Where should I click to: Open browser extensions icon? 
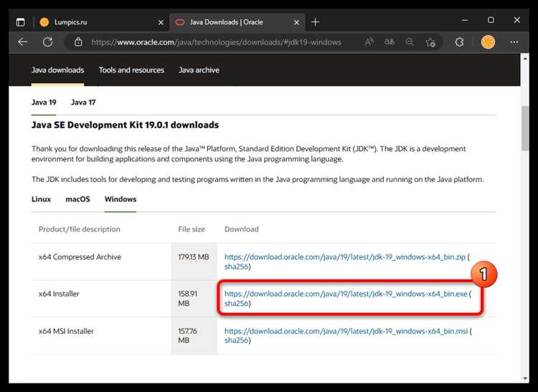(x=459, y=42)
